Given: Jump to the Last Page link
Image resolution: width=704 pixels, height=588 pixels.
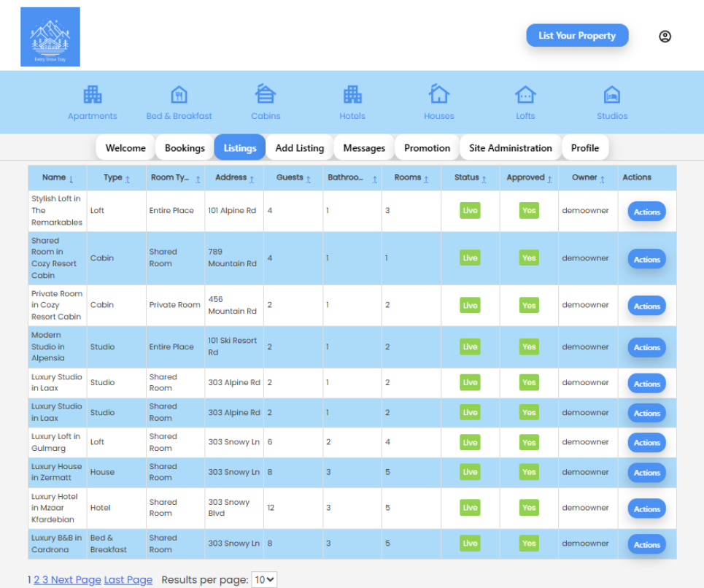Looking at the screenshot, I should coord(128,580).
